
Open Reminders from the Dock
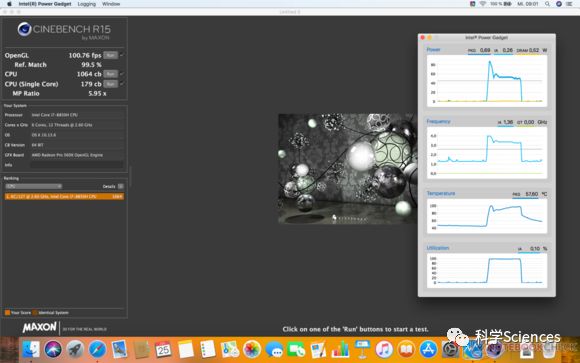click(208, 349)
